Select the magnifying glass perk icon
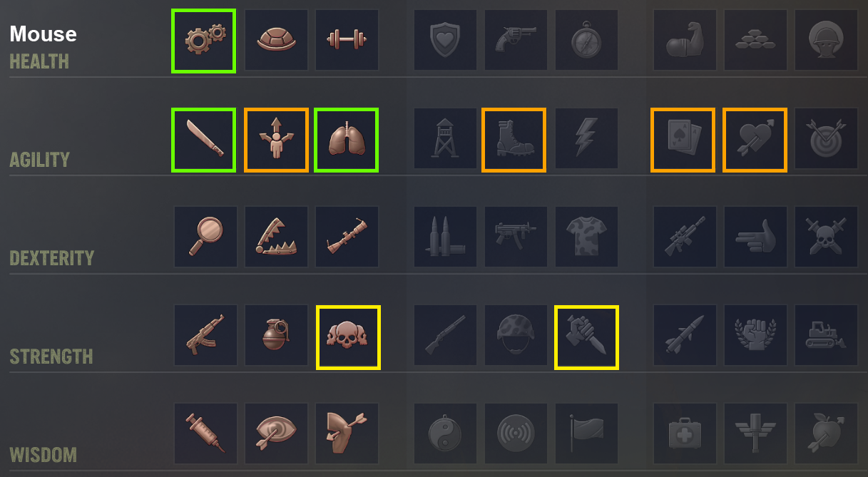868x477 pixels. [x=205, y=237]
